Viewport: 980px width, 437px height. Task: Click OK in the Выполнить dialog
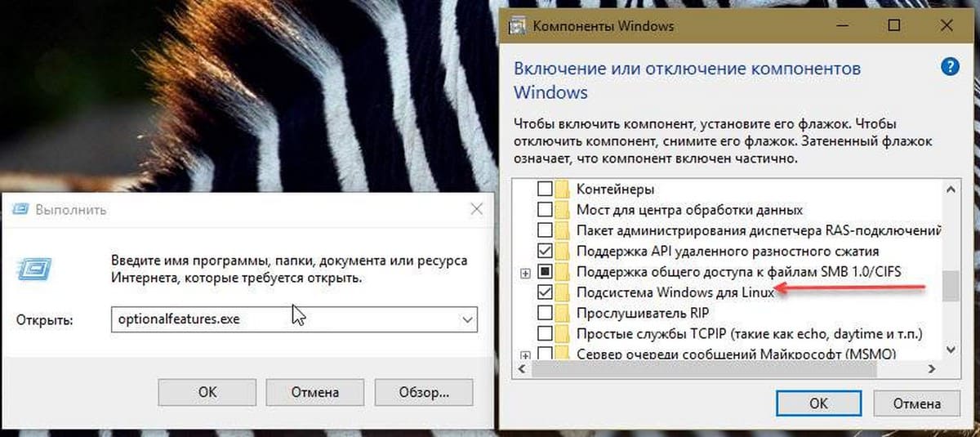tap(207, 392)
